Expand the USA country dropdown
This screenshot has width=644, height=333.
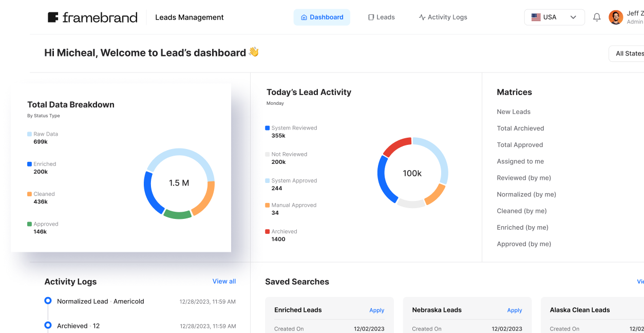573,17
